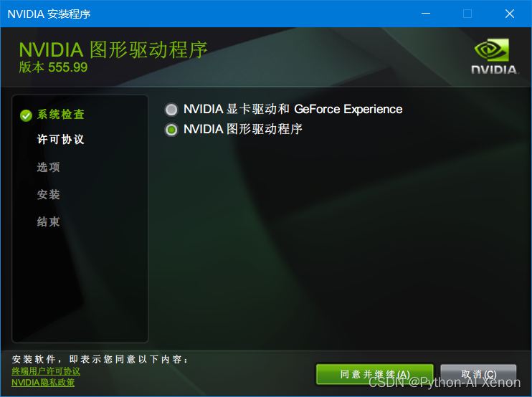Select 选项 step in sidebar
532x397 pixels.
[x=49, y=167]
